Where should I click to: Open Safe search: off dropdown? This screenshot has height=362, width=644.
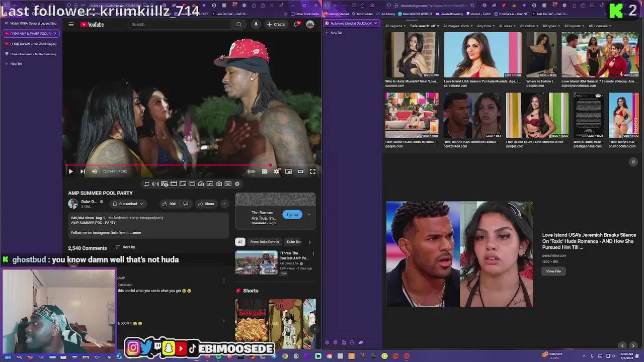pyautogui.click(x=424, y=26)
